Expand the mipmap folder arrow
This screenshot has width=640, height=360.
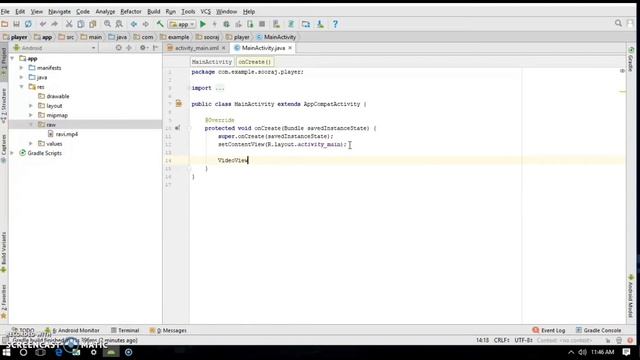tap(31, 115)
